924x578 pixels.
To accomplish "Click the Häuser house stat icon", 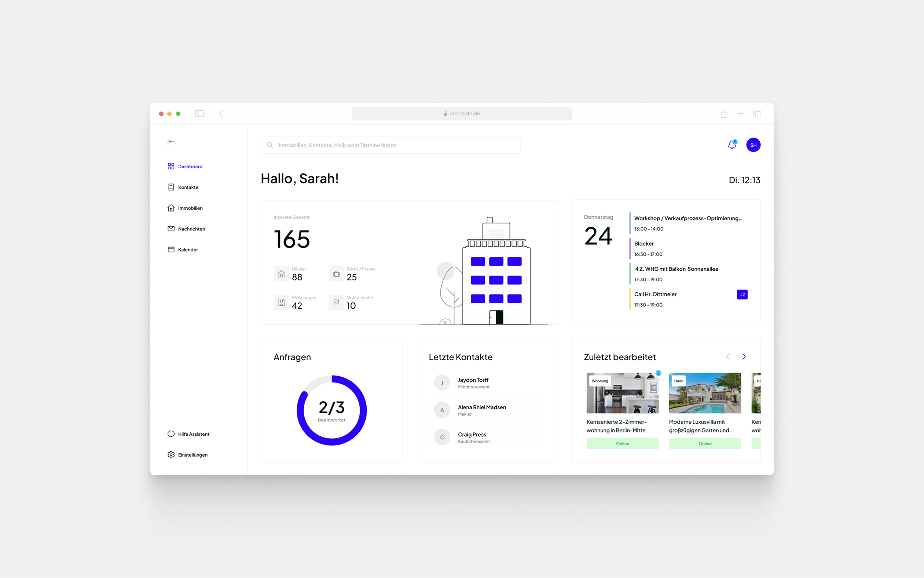I will (x=281, y=274).
